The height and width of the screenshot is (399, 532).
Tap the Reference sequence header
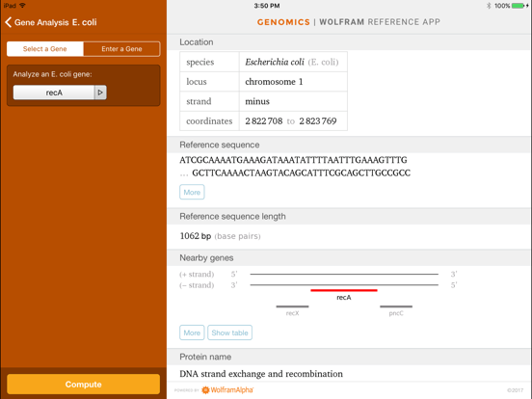click(x=349, y=145)
